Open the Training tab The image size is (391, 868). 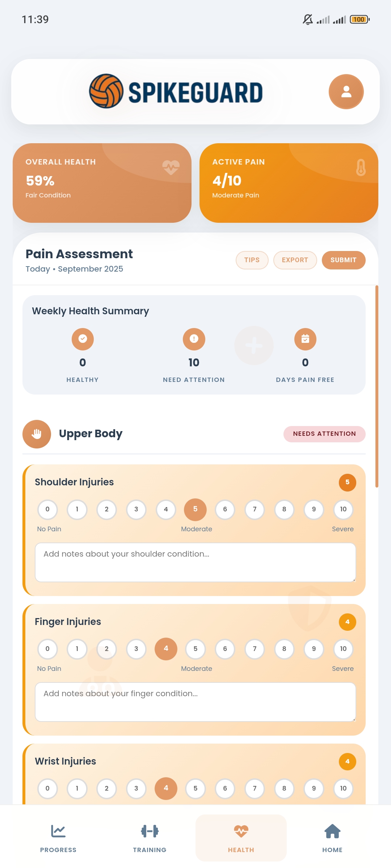coord(150,839)
